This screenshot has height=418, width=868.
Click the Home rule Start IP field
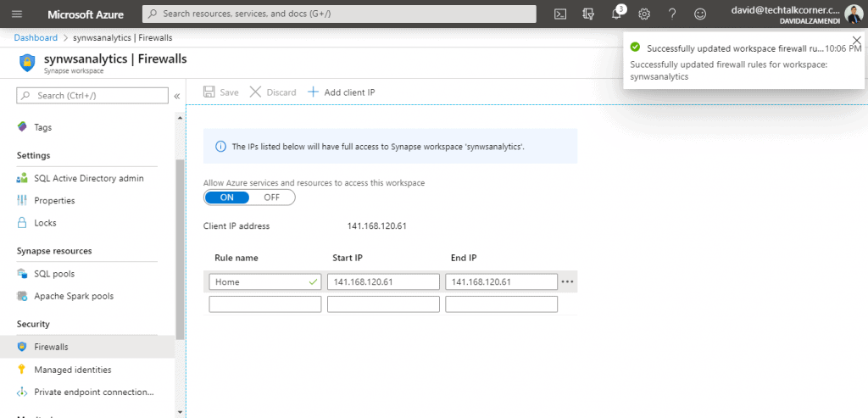click(383, 281)
